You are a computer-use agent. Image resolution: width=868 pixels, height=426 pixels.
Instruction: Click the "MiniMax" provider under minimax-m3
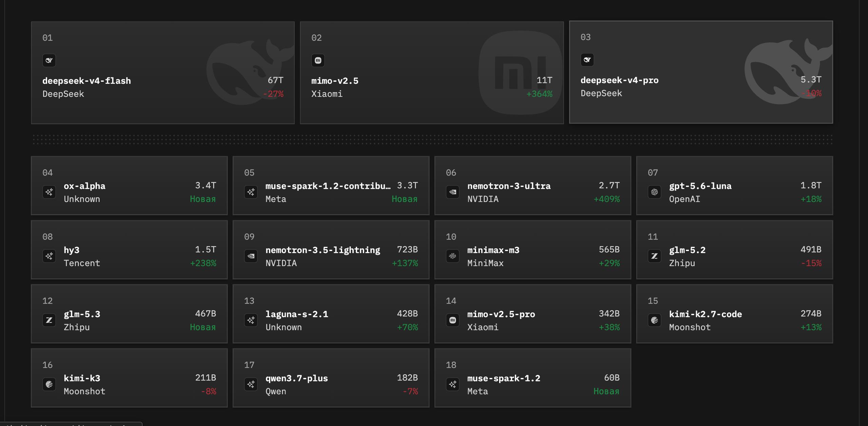tap(486, 263)
